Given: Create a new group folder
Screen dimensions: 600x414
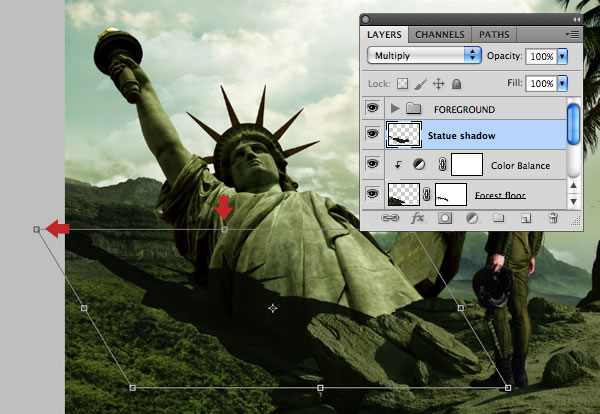Looking at the screenshot, I should click(498, 218).
